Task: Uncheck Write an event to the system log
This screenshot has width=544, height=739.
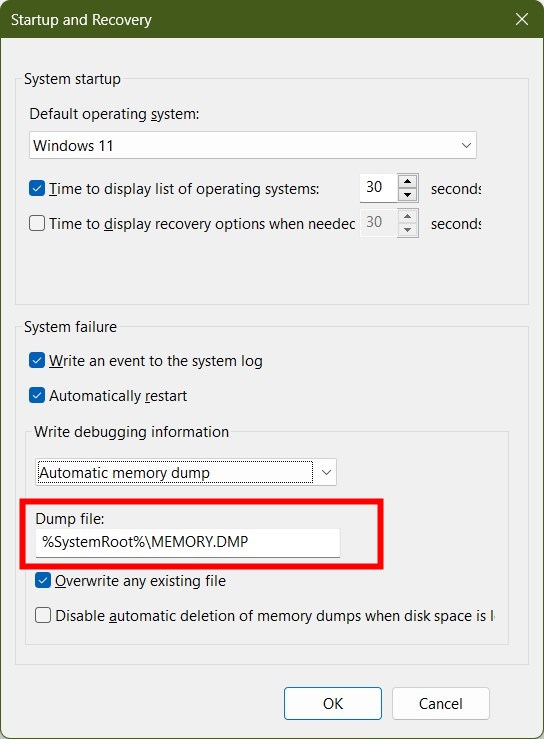Action: [37, 361]
